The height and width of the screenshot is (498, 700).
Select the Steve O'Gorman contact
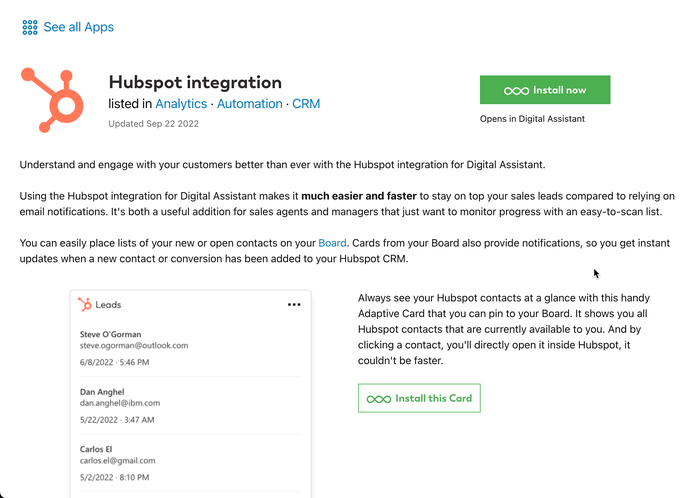[110, 334]
